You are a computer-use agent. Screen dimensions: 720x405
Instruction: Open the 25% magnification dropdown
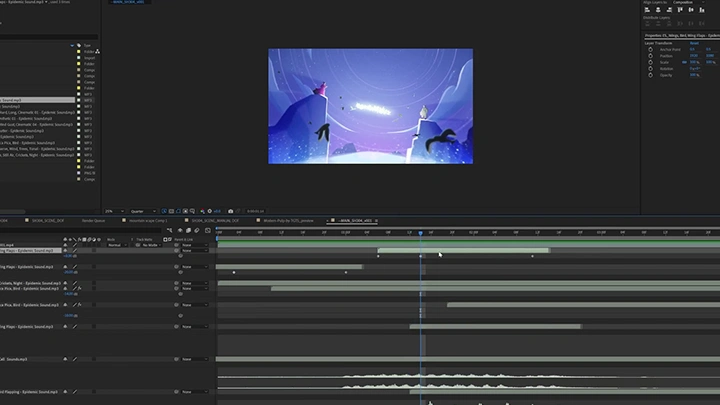point(114,211)
